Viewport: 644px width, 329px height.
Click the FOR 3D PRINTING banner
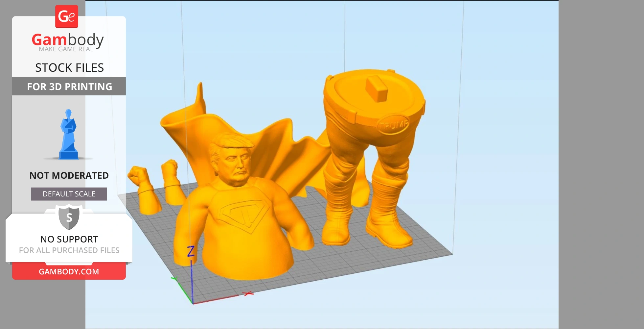[69, 87]
